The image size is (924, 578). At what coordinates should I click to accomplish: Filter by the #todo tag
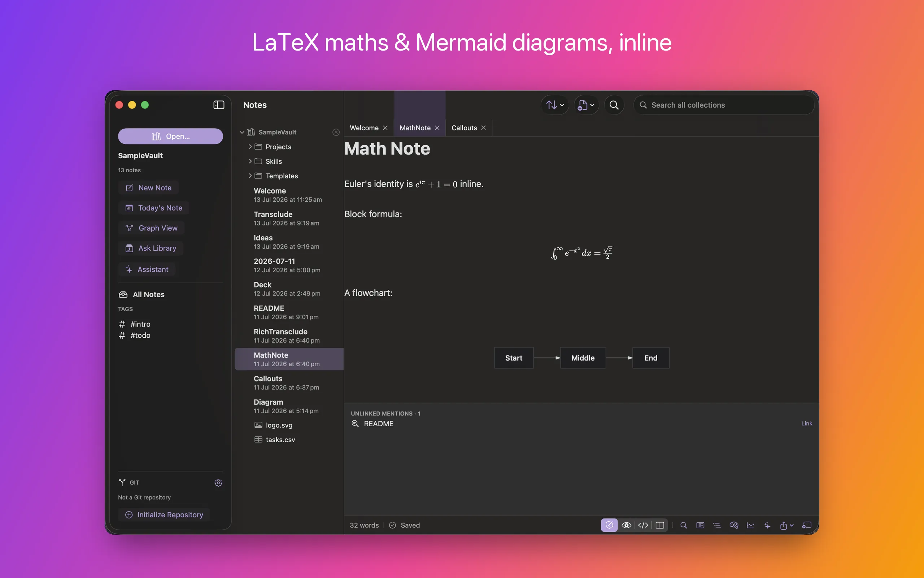[x=135, y=335]
